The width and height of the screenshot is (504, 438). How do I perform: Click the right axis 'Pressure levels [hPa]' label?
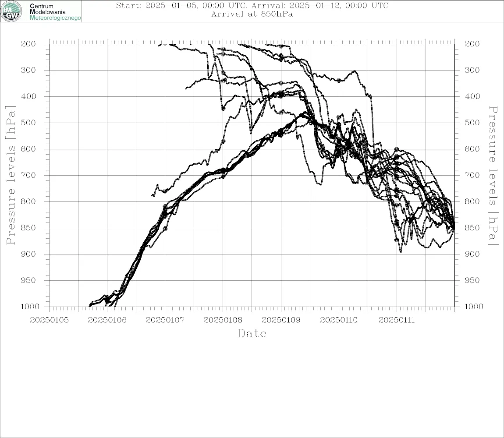point(493,176)
